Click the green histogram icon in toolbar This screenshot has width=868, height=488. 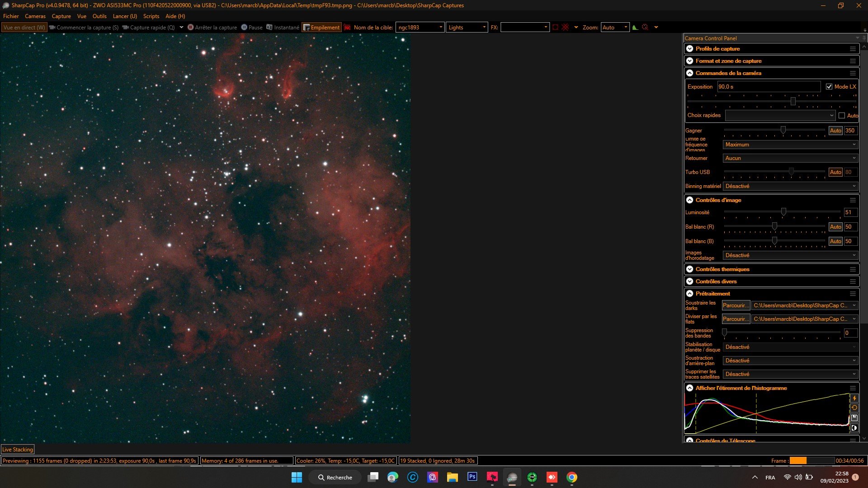click(x=635, y=28)
